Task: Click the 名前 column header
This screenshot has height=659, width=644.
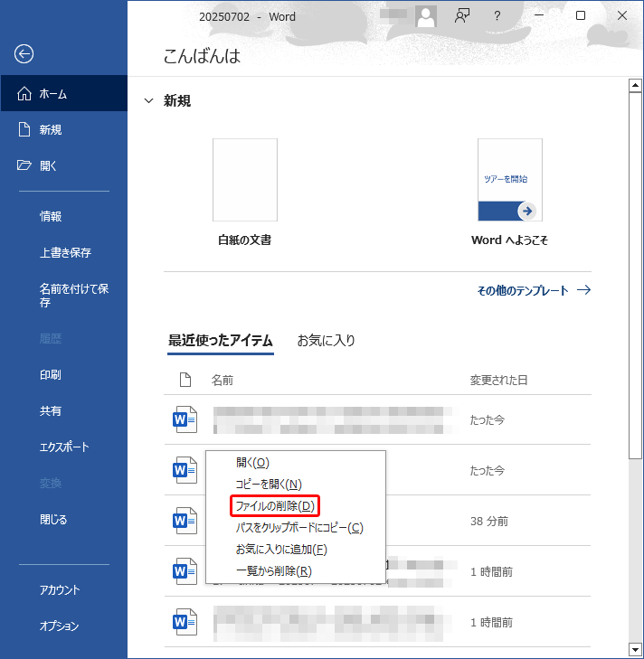Action: pyautogui.click(x=223, y=380)
